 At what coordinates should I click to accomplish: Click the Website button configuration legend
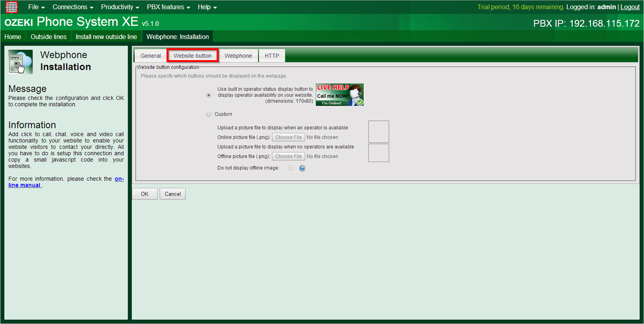(168, 67)
